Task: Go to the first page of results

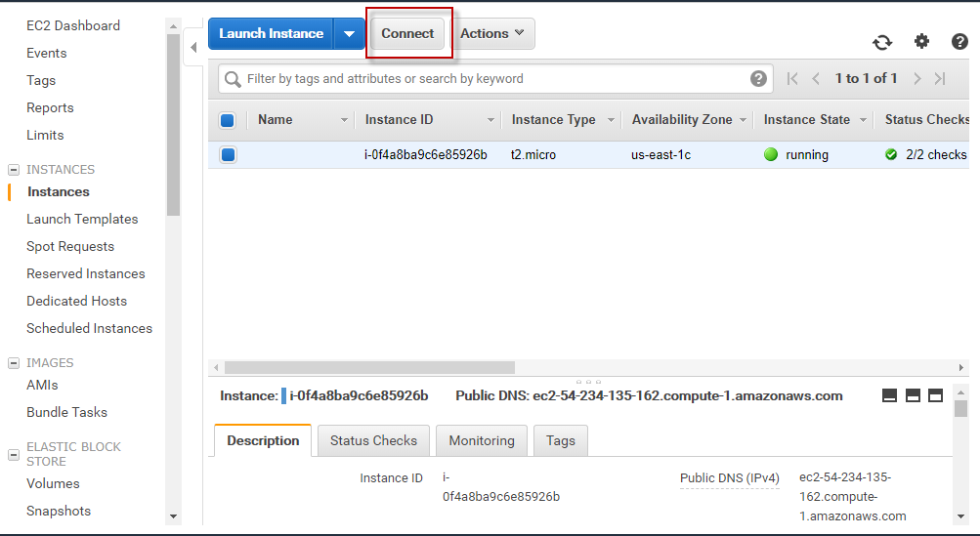Action: [x=792, y=79]
